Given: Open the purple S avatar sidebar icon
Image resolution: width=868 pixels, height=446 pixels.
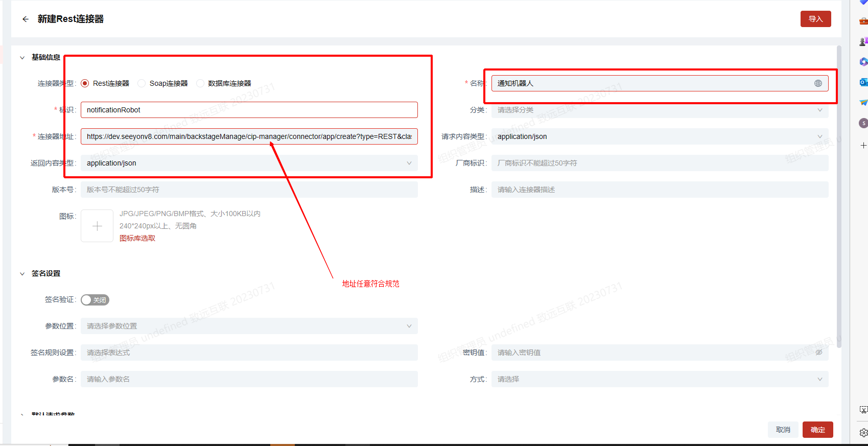Looking at the screenshot, I should tap(863, 123).
